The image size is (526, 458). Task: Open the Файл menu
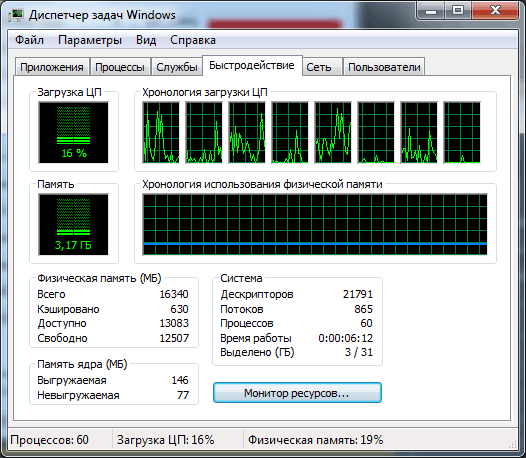point(29,40)
